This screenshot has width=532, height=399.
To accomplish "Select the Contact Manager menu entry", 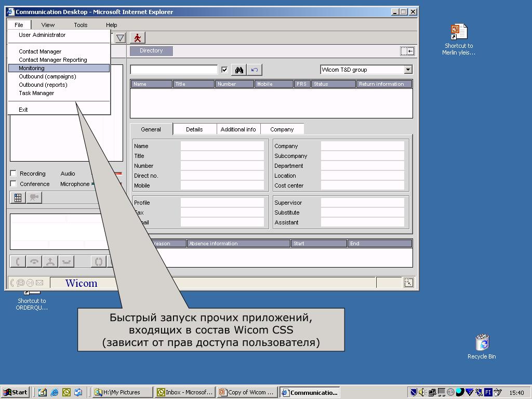I will click(59, 51).
